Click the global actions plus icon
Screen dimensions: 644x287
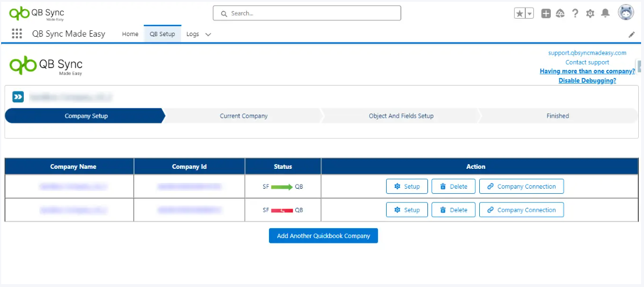(x=546, y=13)
